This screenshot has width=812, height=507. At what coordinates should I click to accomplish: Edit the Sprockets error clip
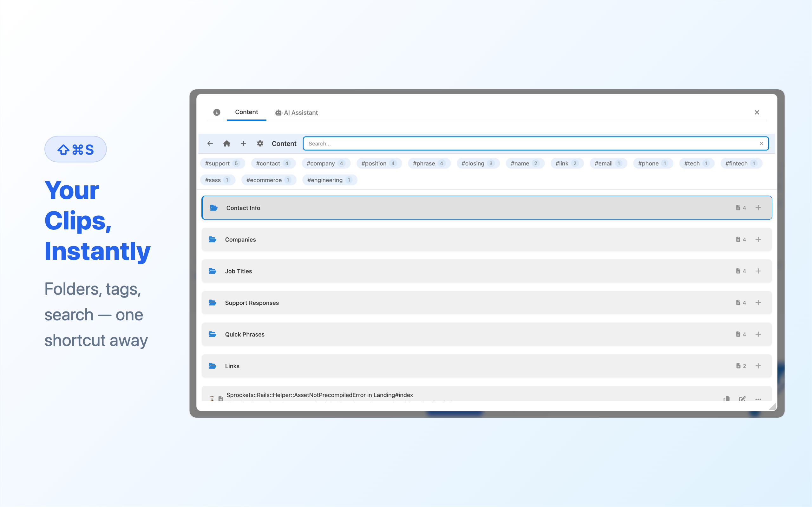742,398
